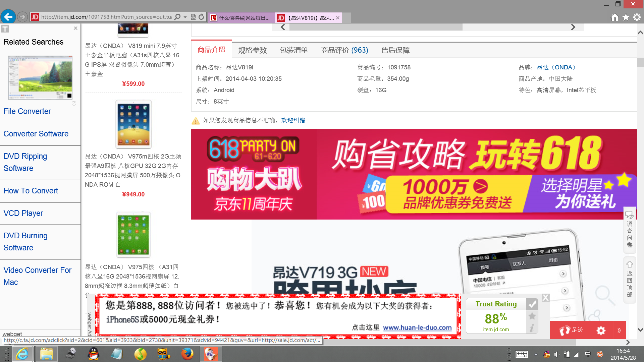Open the File Converter link
The width and height of the screenshot is (644, 362).
(27, 111)
